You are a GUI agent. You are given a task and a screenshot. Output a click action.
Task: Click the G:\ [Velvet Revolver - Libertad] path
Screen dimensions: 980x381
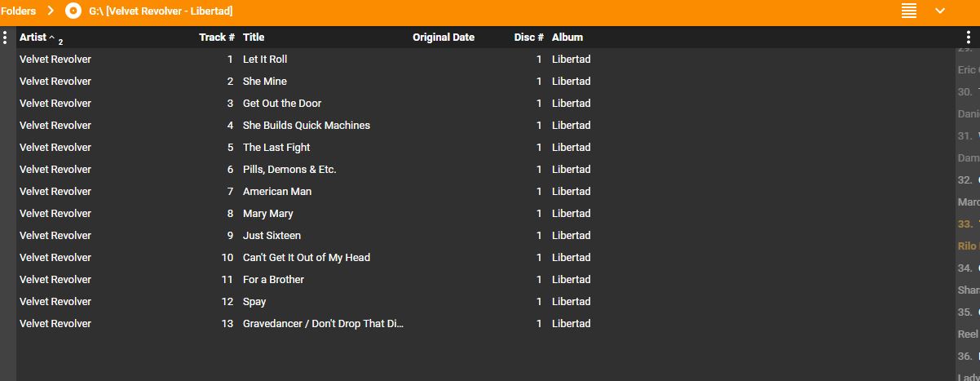tap(161, 11)
